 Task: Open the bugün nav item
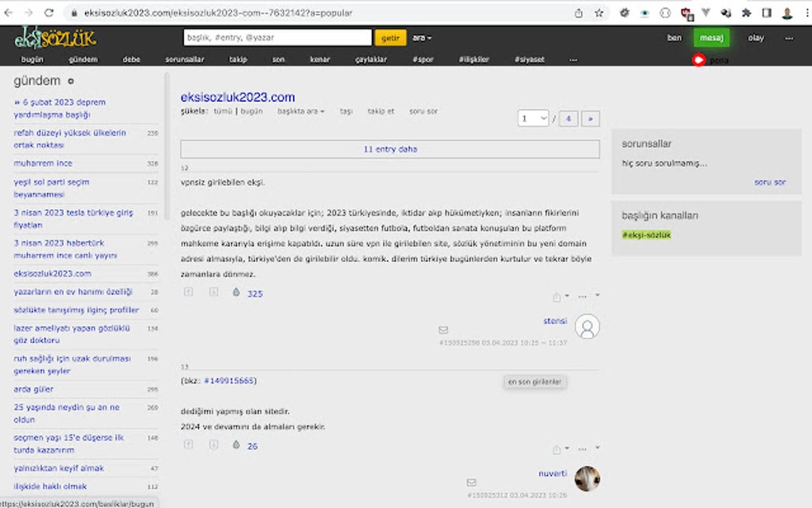32,60
